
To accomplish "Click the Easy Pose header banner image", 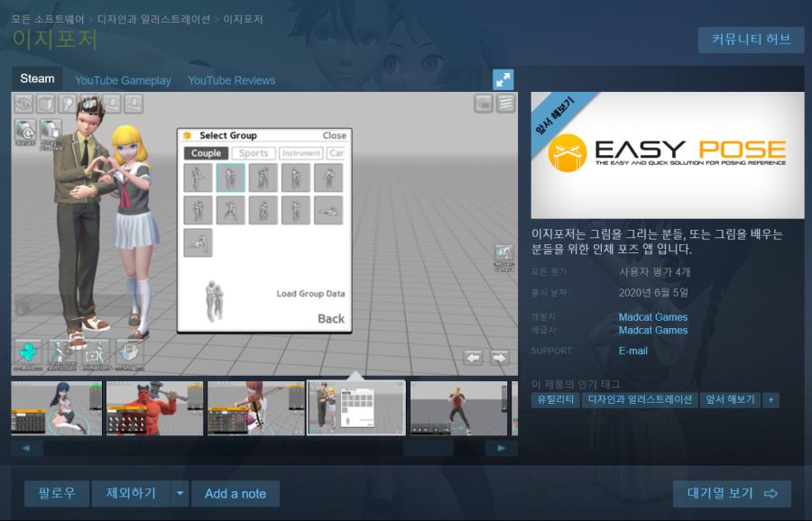I will [x=668, y=155].
